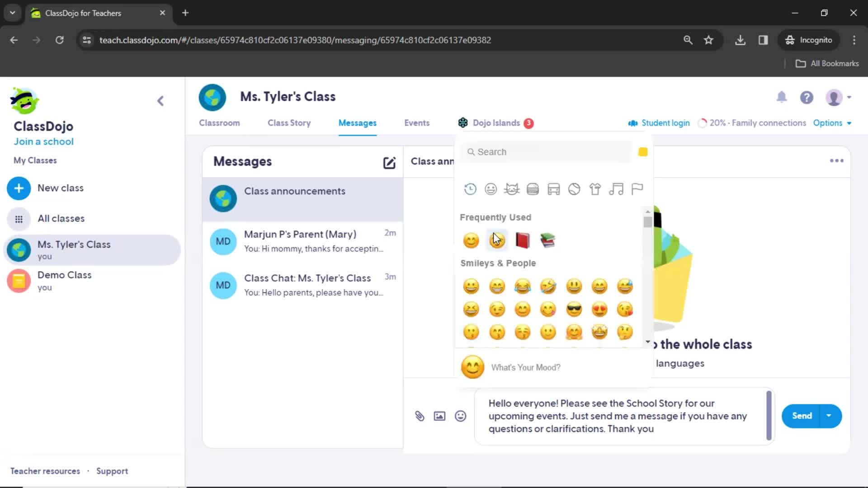The height and width of the screenshot is (488, 868).
Task: Insert the sunglasses face emoji
Action: tap(574, 310)
